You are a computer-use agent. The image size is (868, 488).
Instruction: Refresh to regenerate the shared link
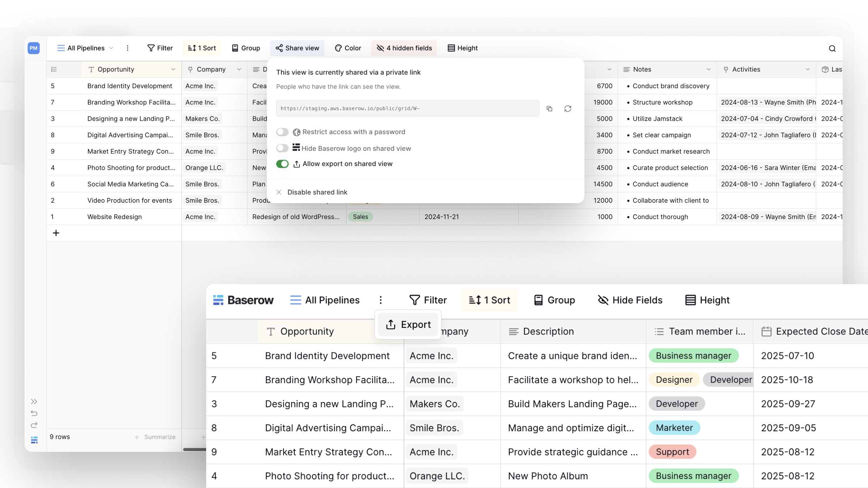[567, 108]
